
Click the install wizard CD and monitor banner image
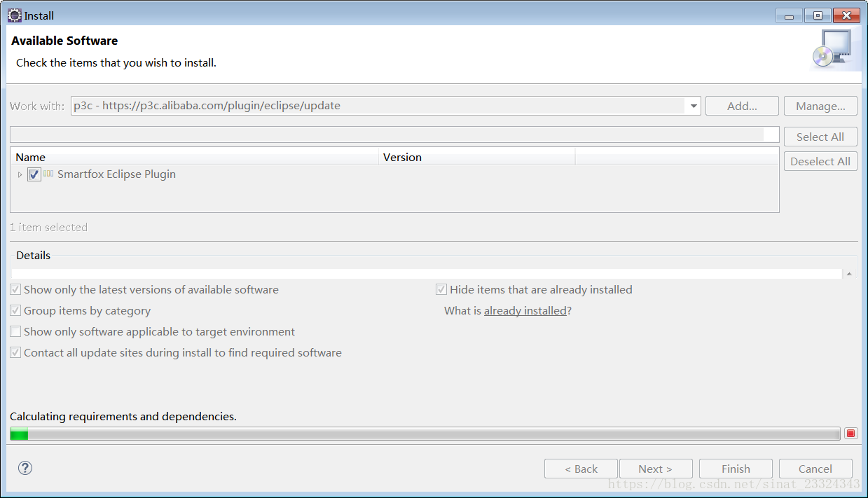tap(832, 49)
